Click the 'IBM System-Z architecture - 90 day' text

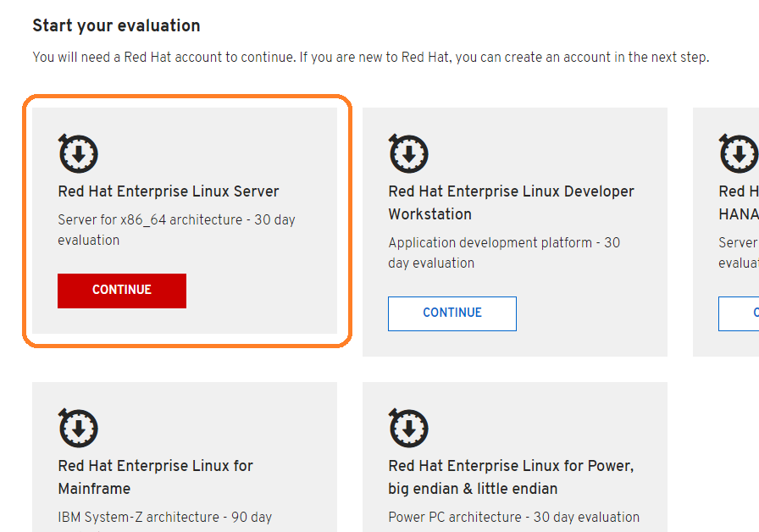click(x=165, y=517)
